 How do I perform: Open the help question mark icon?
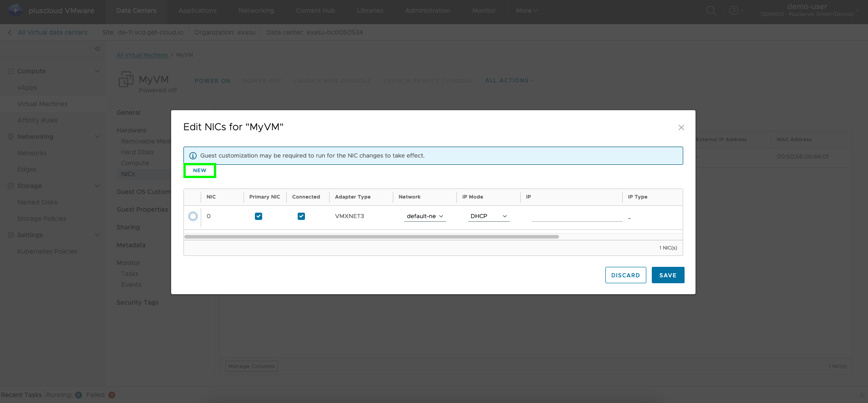[733, 10]
